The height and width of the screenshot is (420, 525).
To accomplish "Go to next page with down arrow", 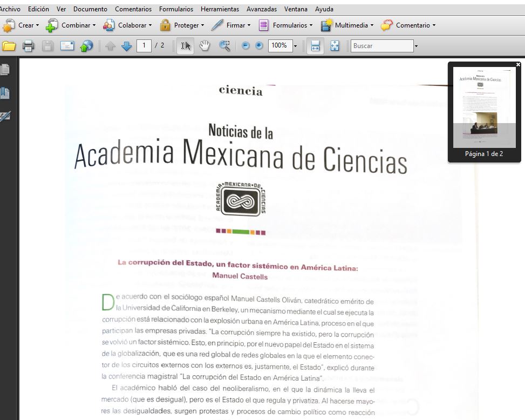I will click(127, 46).
